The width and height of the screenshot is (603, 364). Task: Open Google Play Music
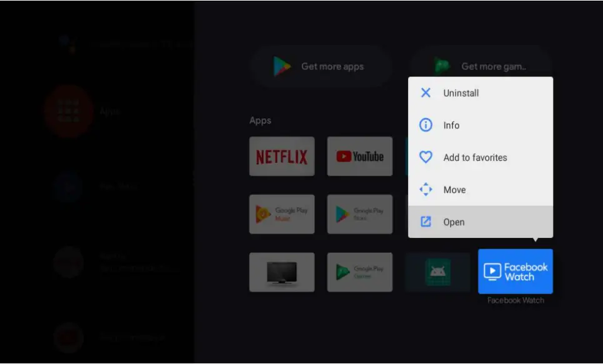(282, 214)
